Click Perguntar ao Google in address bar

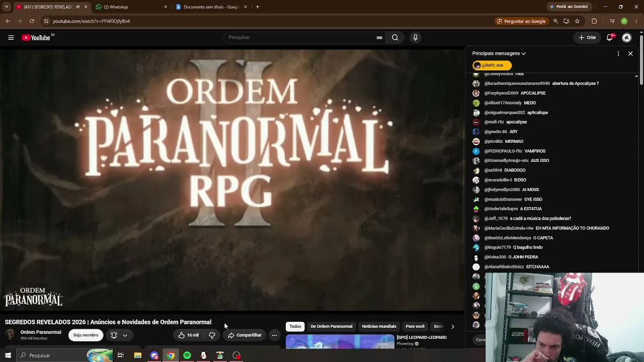521,21
